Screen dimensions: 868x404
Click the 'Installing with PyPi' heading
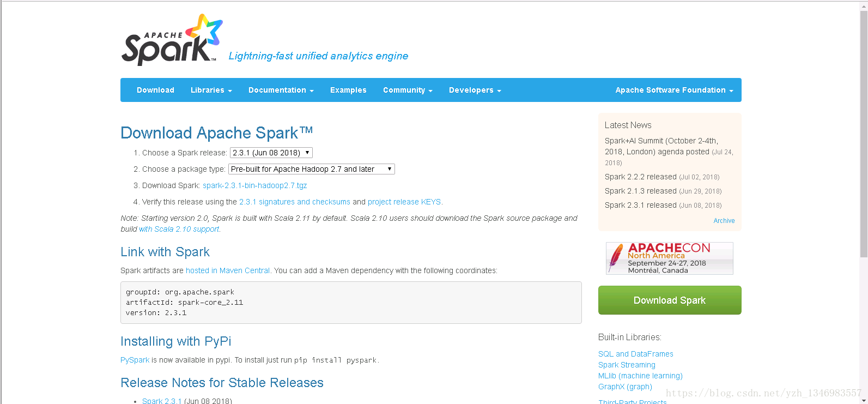[x=176, y=341]
